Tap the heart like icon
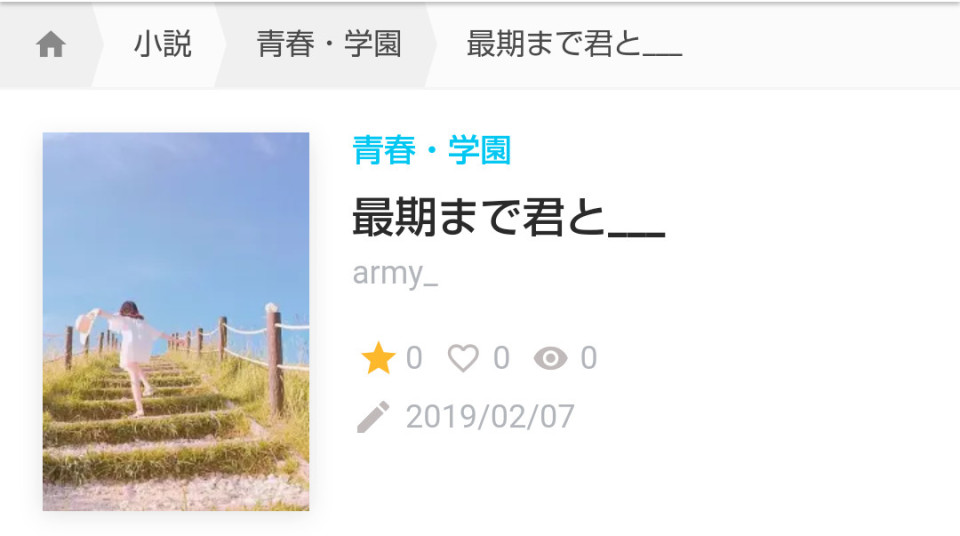The width and height of the screenshot is (960, 536). [x=463, y=358]
